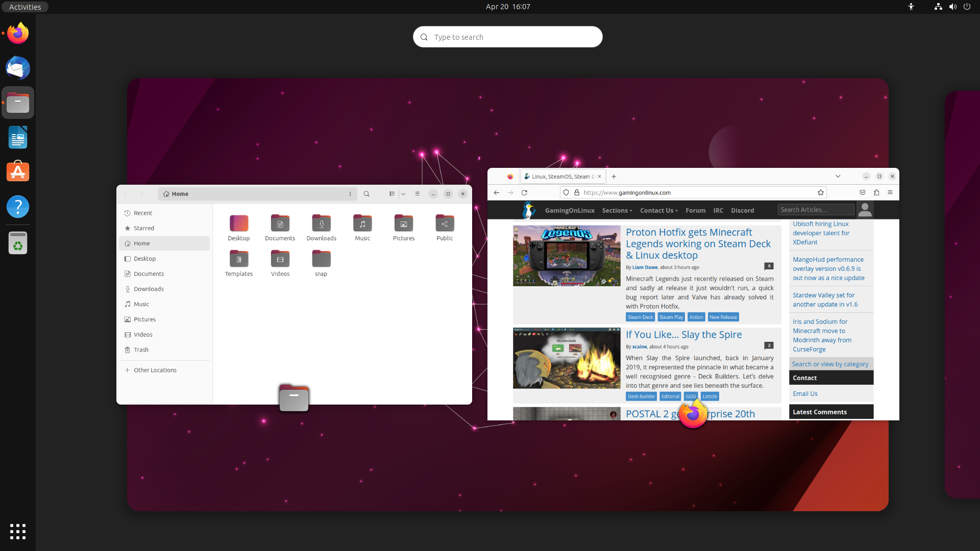Open Firefox hamburger menu
The width and height of the screenshot is (980, 551).
point(890,192)
